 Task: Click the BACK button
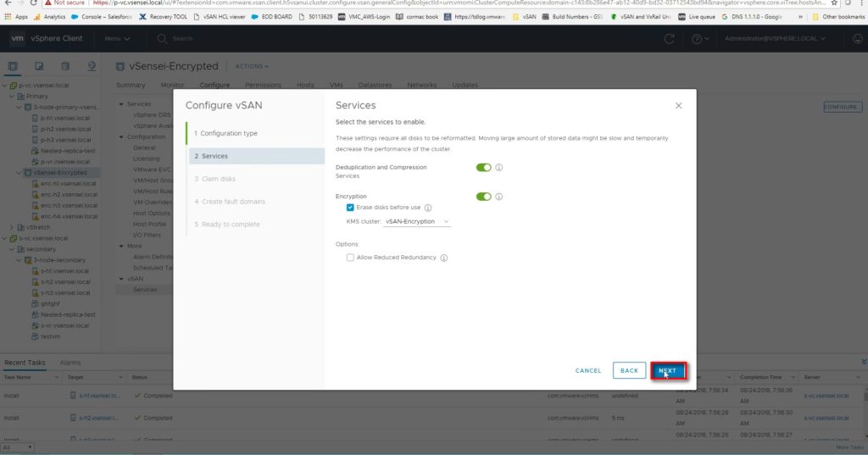[629, 370]
